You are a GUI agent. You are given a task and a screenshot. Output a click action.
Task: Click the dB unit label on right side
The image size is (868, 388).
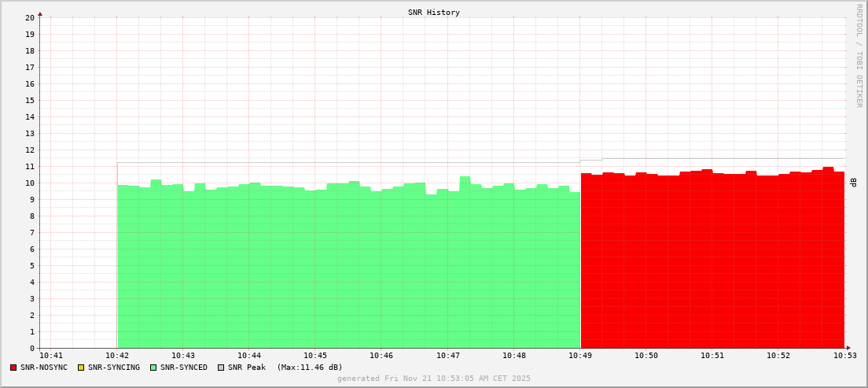tap(853, 183)
